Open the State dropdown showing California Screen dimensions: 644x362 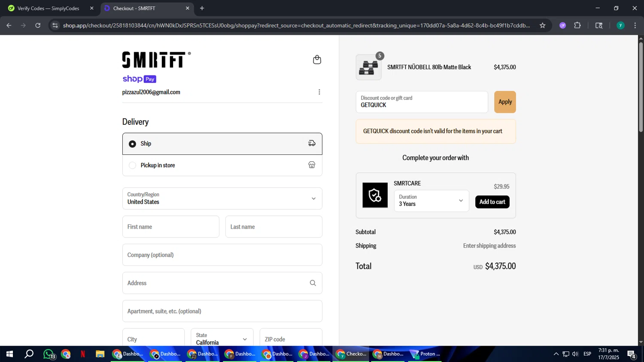pos(222,339)
